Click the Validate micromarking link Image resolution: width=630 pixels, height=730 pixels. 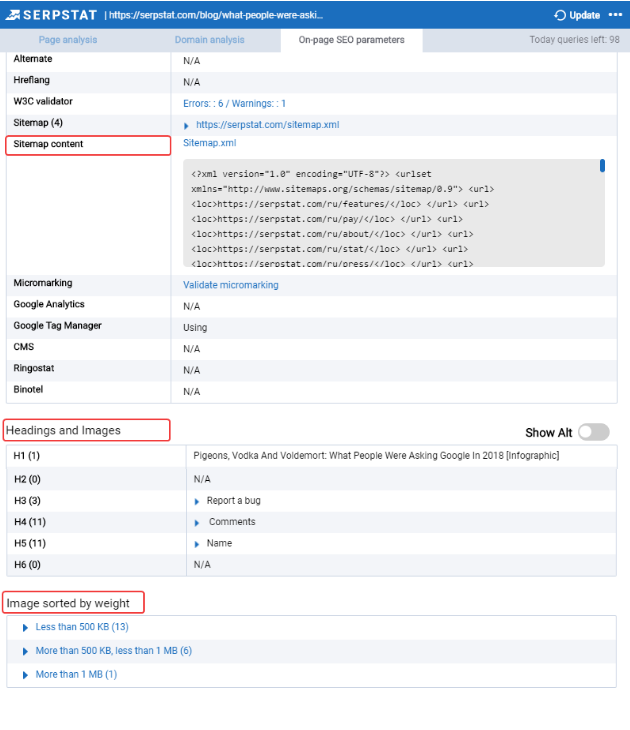click(x=230, y=285)
